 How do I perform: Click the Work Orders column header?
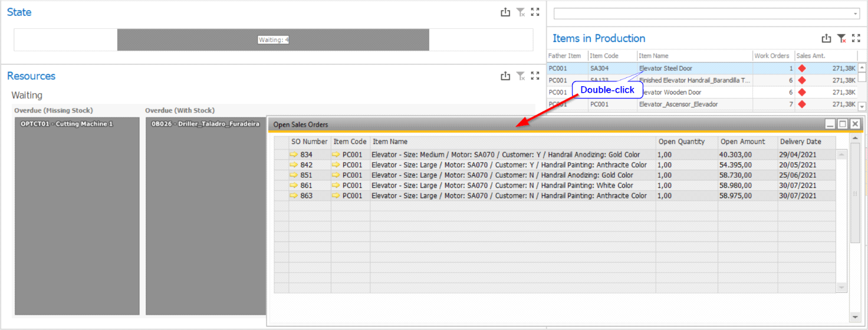(772, 55)
